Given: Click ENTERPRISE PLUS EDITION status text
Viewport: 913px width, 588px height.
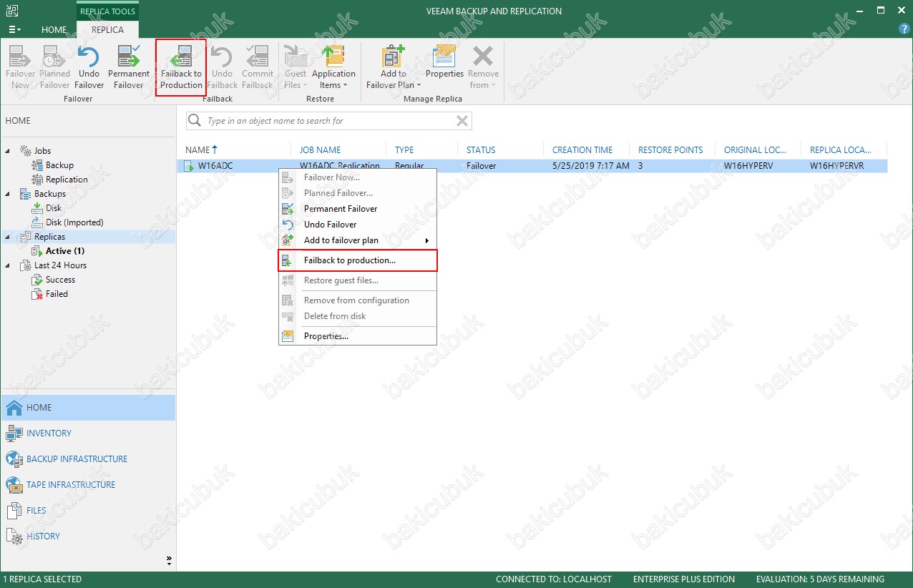Looking at the screenshot, I should point(684,579).
